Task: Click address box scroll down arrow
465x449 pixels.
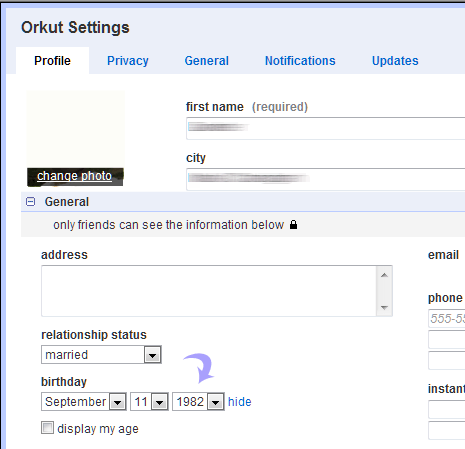Action: 384,307
